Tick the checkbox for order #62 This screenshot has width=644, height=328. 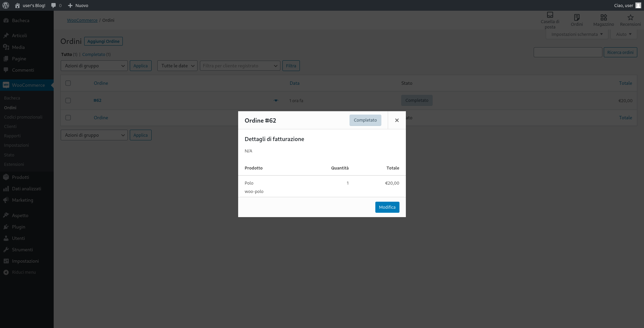pyautogui.click(x=68, y=101)
